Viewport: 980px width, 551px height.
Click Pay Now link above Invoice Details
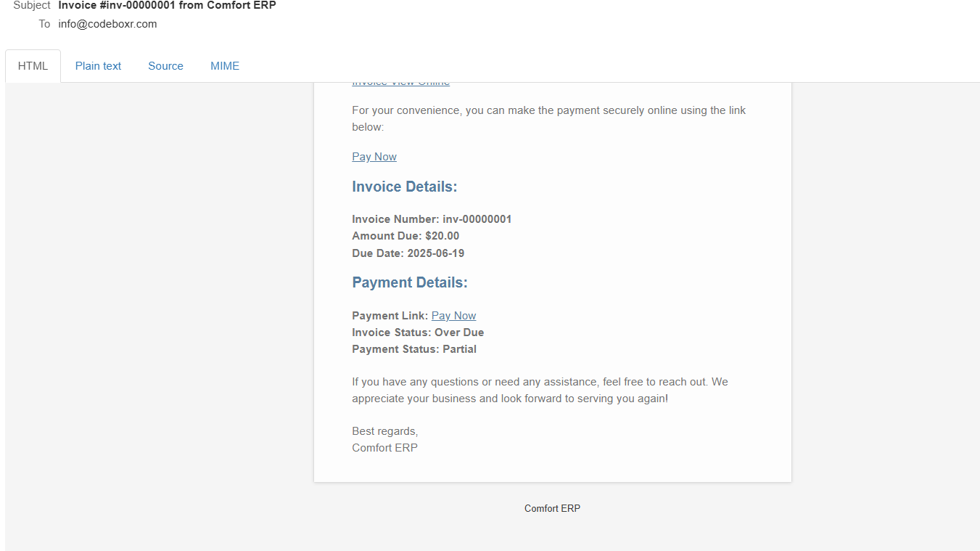point(374,157)
